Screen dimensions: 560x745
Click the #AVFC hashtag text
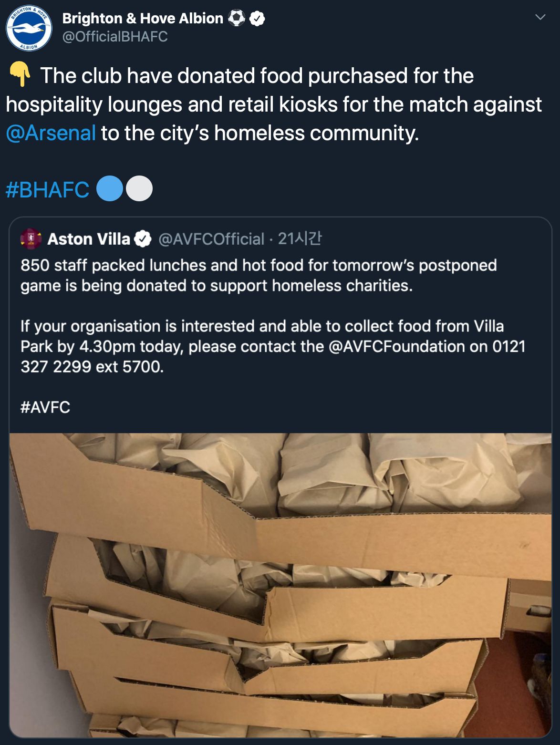(45, 407)
